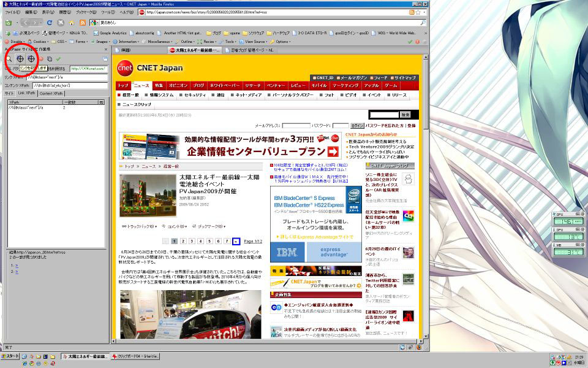
Task: Click the RSS icon inside the address bar
Action: [412, 12]
